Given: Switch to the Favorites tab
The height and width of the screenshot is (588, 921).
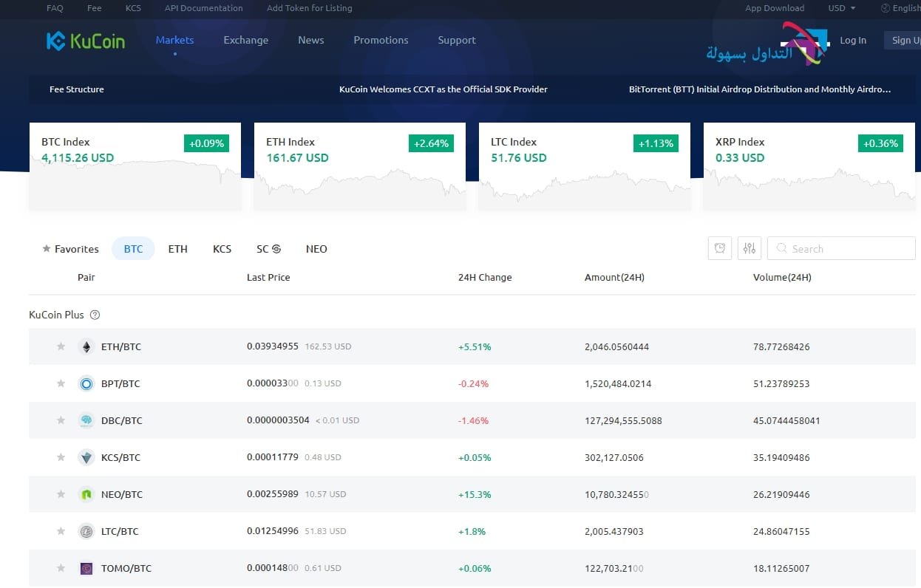Looking at the screenshot, I should point(70,249).
